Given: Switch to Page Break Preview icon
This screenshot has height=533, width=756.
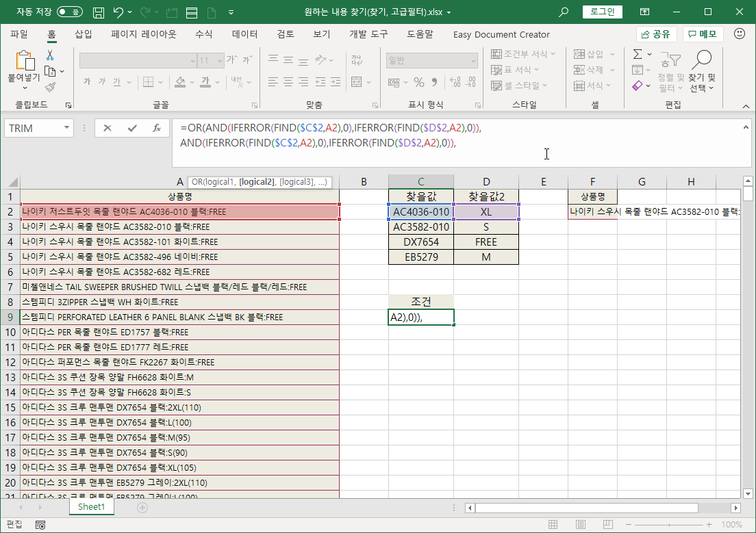Looking at the screenshot, I should tap(607, 524).
